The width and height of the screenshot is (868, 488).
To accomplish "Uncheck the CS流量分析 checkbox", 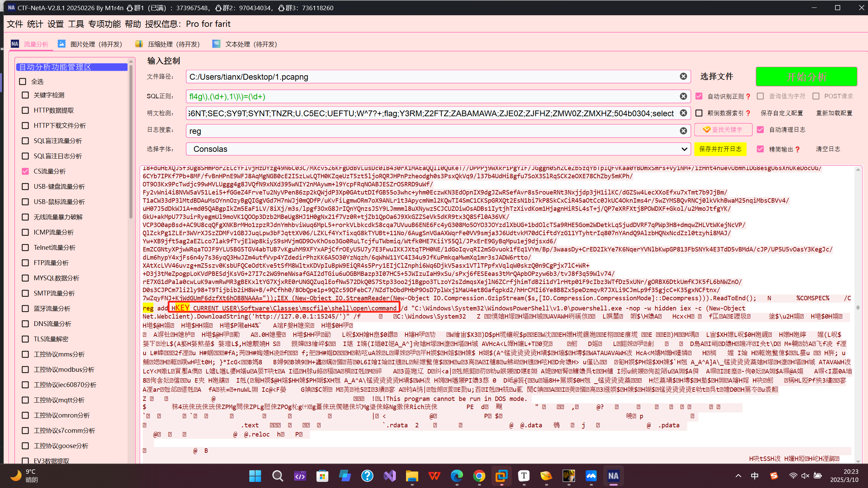I will [x=25, y=171].
